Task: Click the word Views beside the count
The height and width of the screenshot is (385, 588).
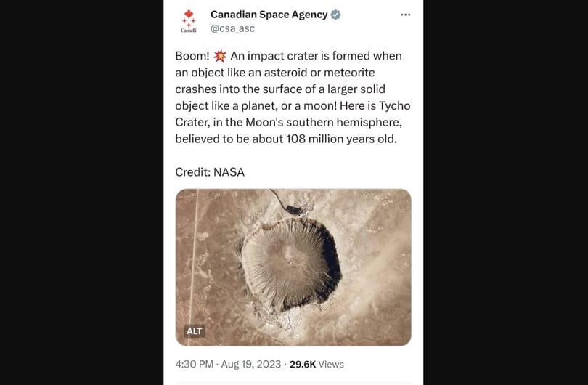Action: click(x=331, y=364)
